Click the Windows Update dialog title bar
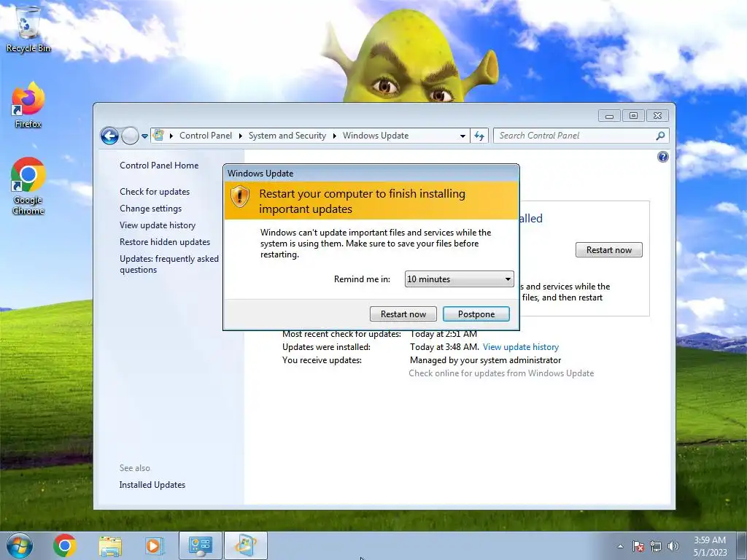 tap(371, 174)
